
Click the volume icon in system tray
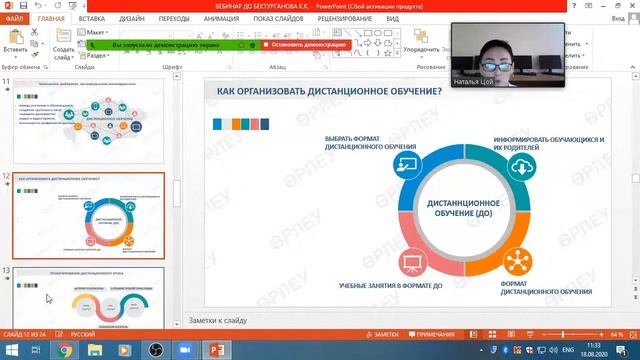pyautogui.click(x=553, y=350)
